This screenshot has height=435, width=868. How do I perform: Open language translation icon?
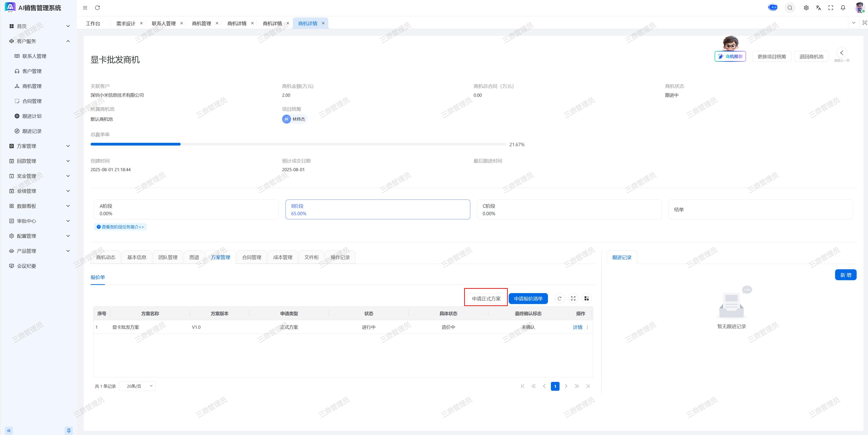coord(819,8)
